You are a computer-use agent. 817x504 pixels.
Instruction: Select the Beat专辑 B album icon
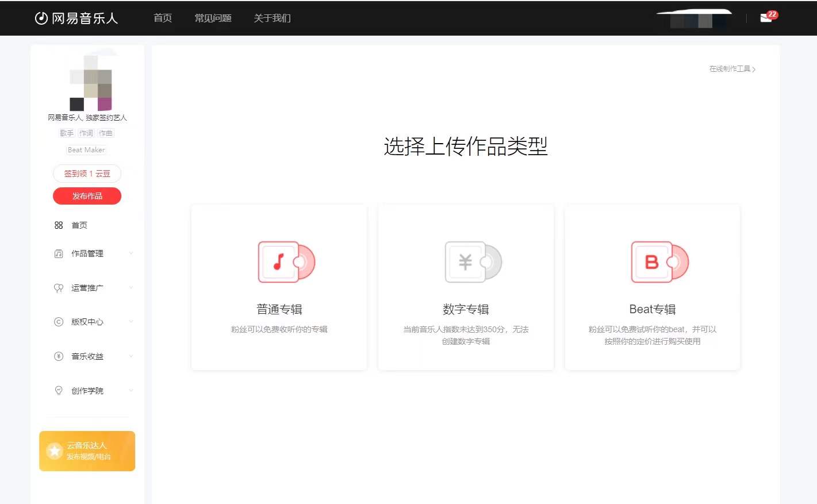point(659,262)
